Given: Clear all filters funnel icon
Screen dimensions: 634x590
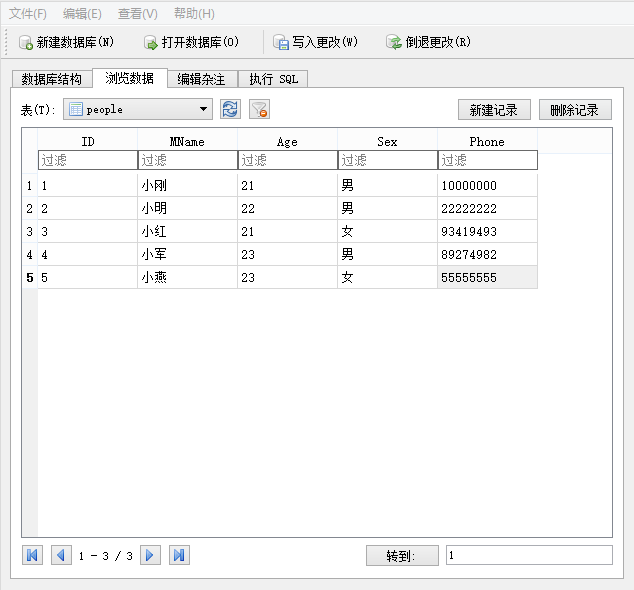Looking at the screenshot, I should [259, 109].
